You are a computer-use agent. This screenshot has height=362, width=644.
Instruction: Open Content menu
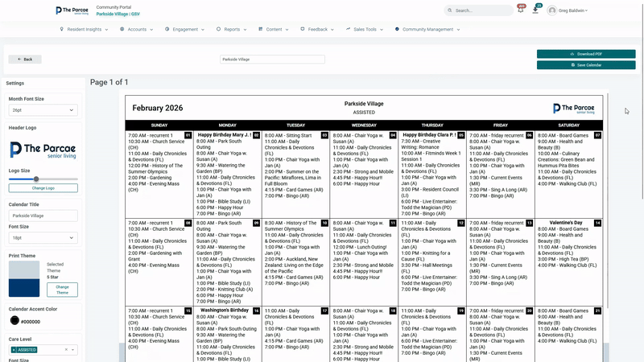pyautogui.click(x=274, y=30)
